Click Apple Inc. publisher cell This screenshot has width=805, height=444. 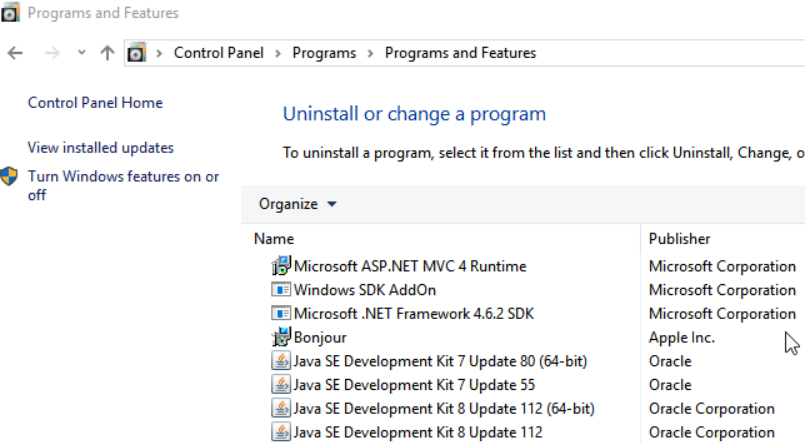681,337
